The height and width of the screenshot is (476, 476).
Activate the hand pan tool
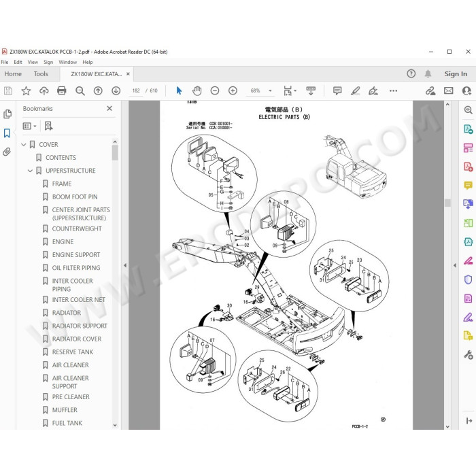pos(197,90)
